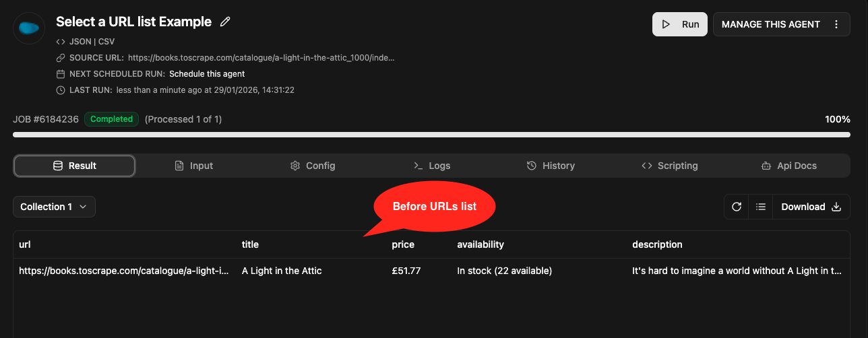Click the scheduled run calendar icon
The width and height of the screenshot is (868, 338).
click(x=61, y=74)
